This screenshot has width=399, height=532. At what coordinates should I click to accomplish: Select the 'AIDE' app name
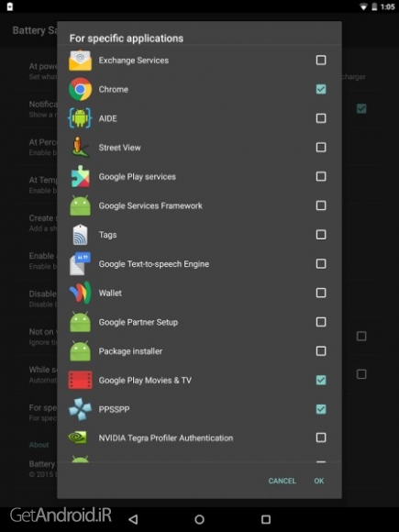(108, 118)
